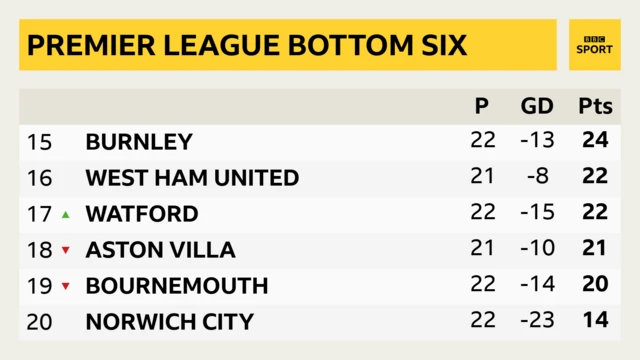Click Burnley's 24 points value

click(x=596, y=140)
